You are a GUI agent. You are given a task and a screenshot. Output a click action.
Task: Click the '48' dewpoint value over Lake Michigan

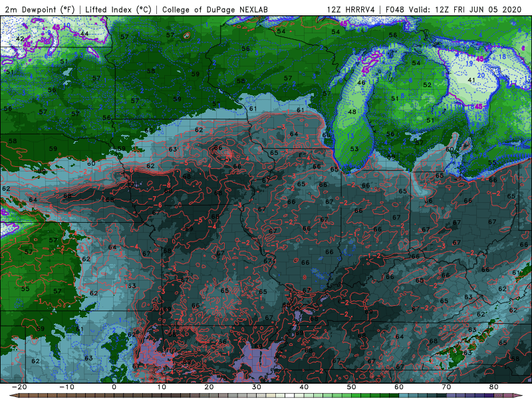352,112
